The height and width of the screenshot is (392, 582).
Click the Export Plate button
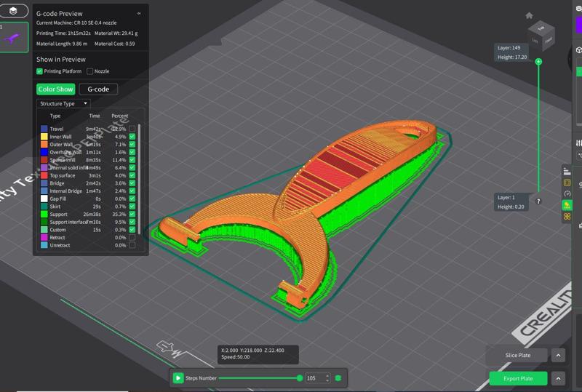coord(518,379)
